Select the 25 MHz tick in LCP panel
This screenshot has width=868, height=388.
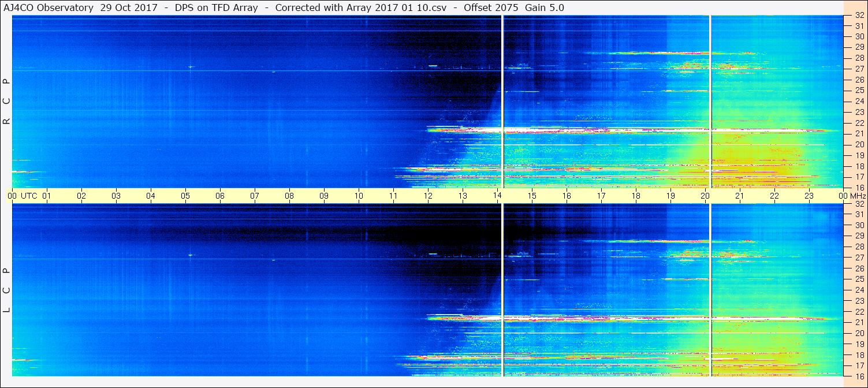tap(859, 279)
